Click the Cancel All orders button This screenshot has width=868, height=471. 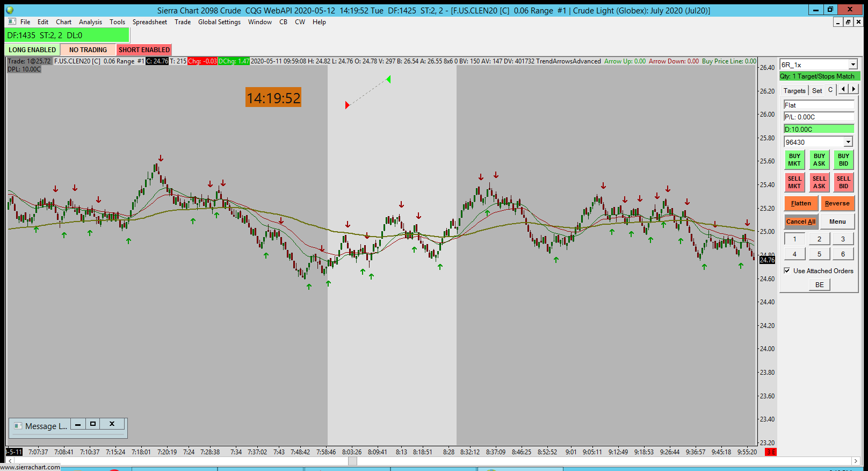pos(801,222)
